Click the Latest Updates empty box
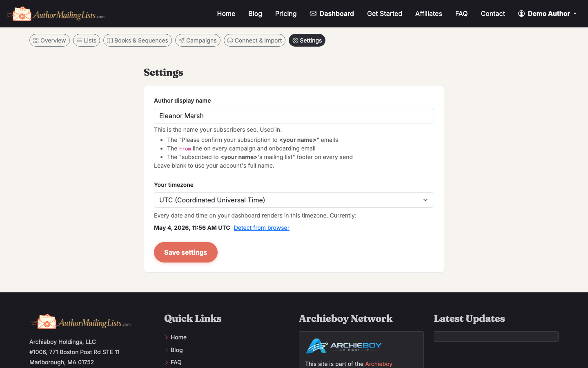Viewport: 588px width, 368px height. pos(496,337)
